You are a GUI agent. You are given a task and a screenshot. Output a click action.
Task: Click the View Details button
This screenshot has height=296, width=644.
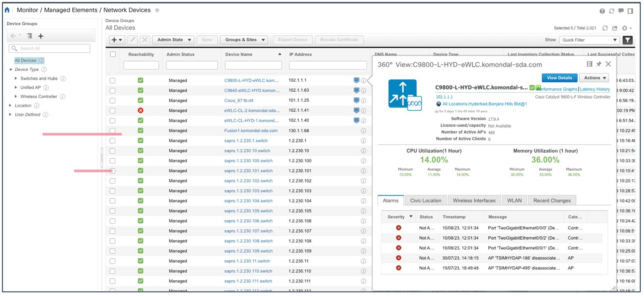tap(559, 78)
